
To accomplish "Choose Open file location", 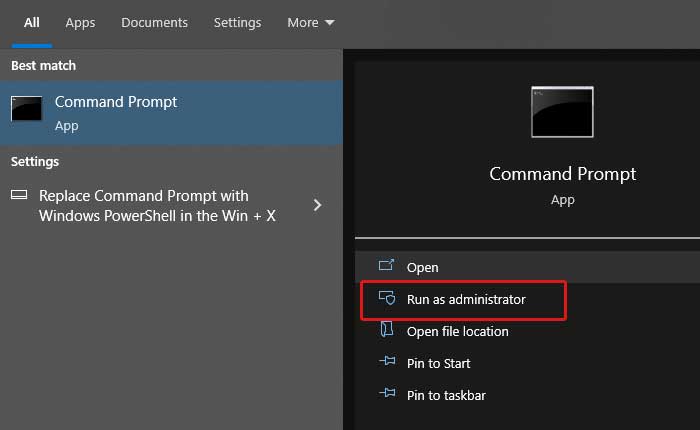I will (457, 331).
